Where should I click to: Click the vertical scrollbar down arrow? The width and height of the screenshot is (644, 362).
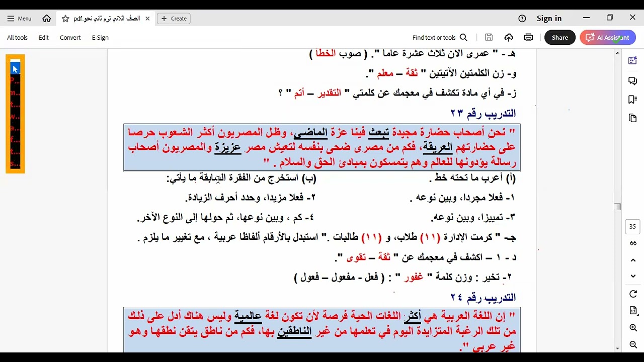click(617, 348)
